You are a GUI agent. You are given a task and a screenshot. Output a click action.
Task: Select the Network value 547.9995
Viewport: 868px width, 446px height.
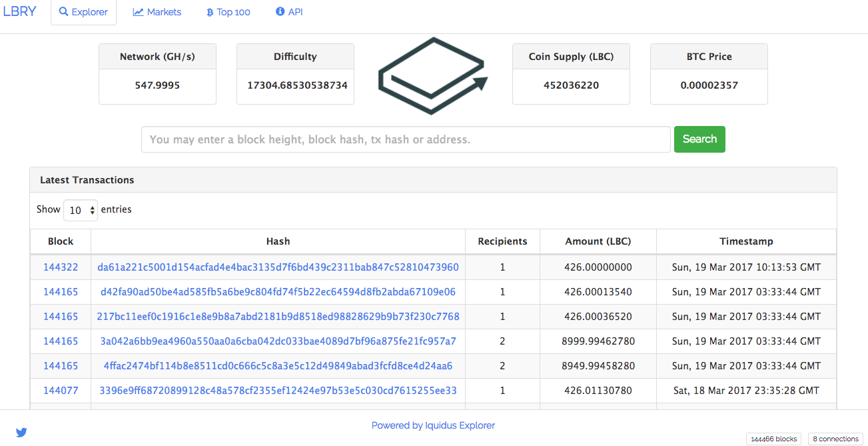[x=157, y=85]
